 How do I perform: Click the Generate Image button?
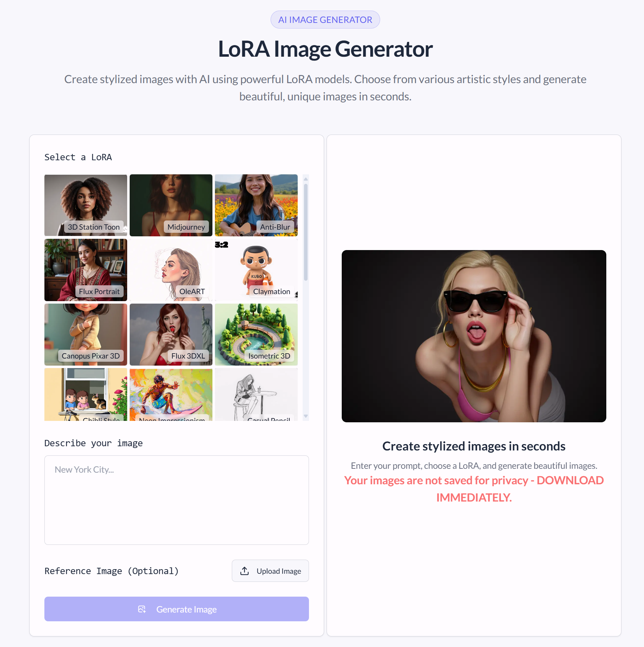click(x=177, y=609)
